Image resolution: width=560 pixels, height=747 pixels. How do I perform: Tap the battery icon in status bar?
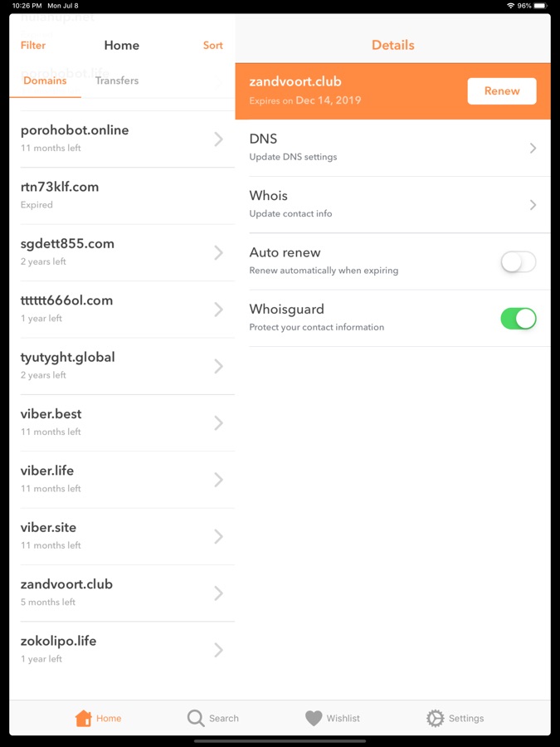coord(541,6)
